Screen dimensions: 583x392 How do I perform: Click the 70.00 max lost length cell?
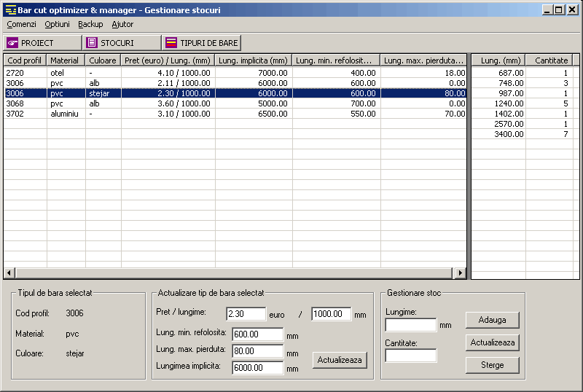coord(423,114)
